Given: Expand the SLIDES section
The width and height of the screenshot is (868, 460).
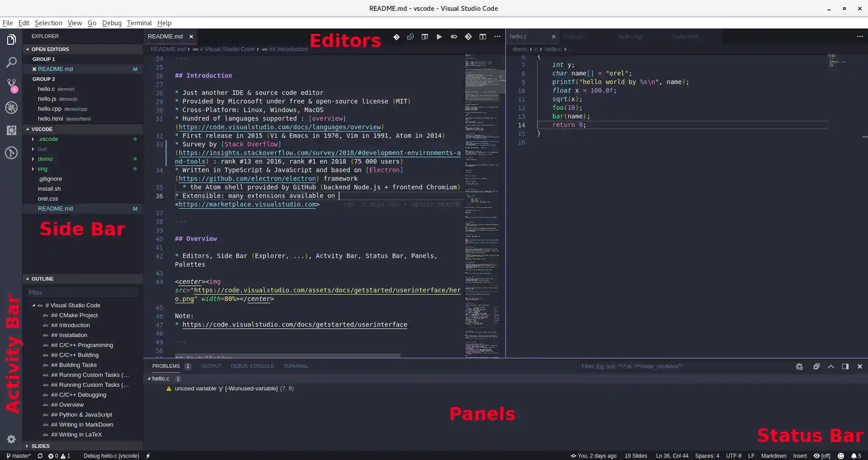Looking at the screenshot, I should (41, 446).
